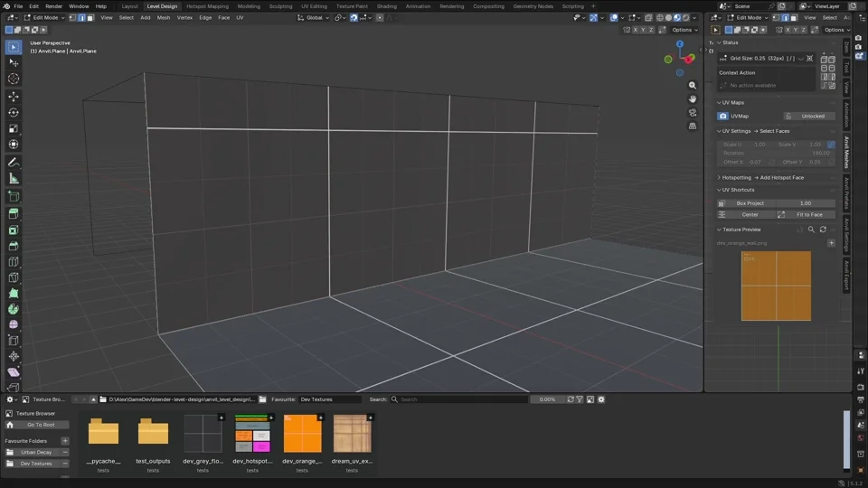Open the File menu

point(18,6)
